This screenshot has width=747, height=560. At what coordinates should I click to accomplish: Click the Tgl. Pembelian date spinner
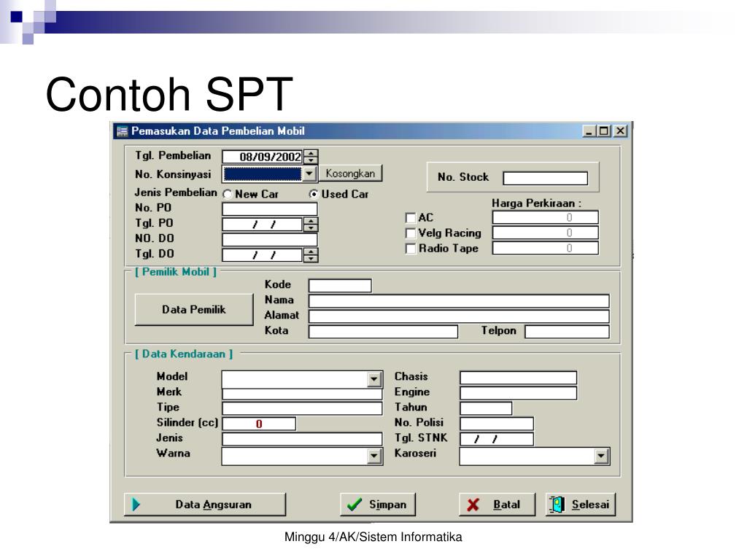pos(311,157)
